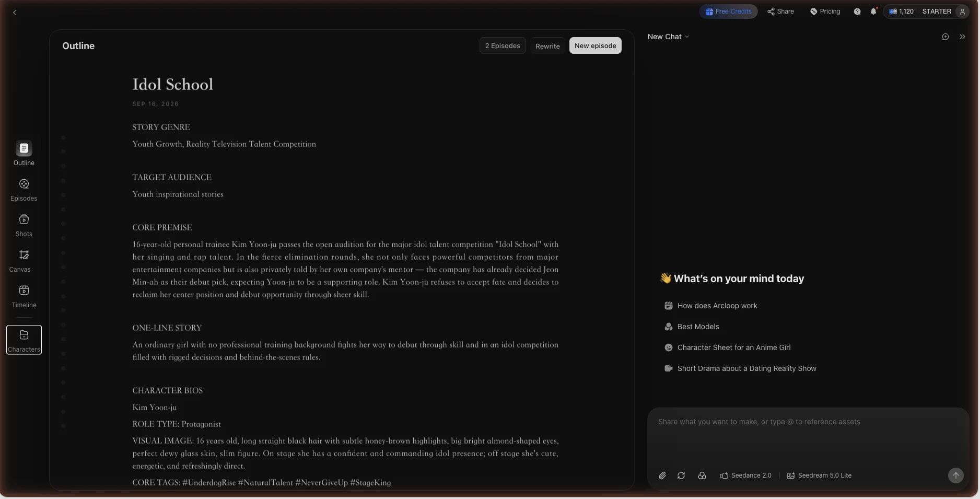
Task: Click the Idol School title
Action: (x=173, y=85)
